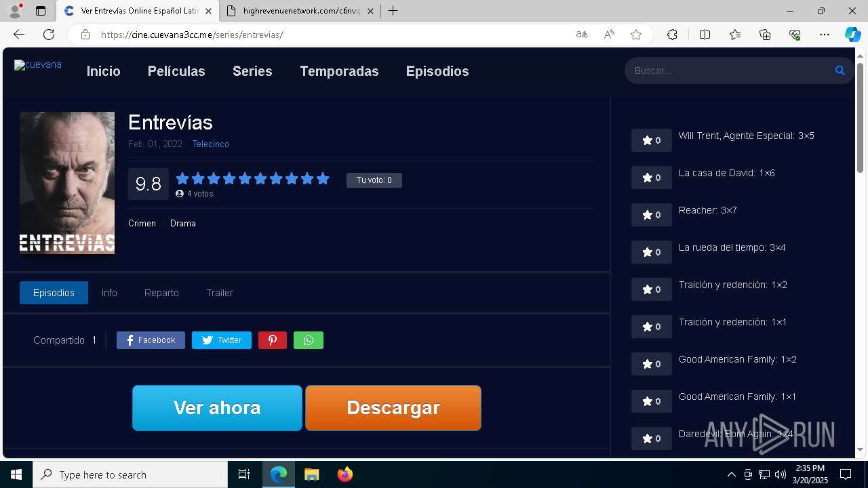The height and width of the screenshot is (488, 868).
Task: Open Traición y redención: 1×2
Action: click(x=733, y=285)
